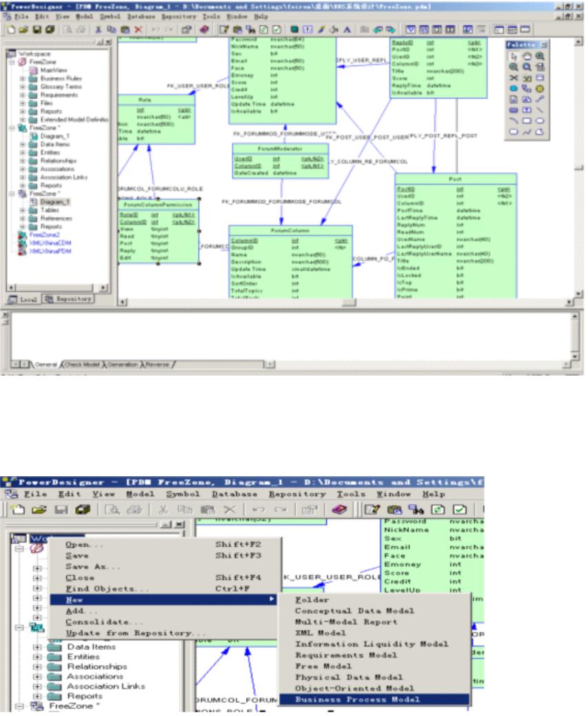Viewport: 588px width, 716px height.
Task: Select the Grabber hand tool in the Palette
Action: click(527, 57)
